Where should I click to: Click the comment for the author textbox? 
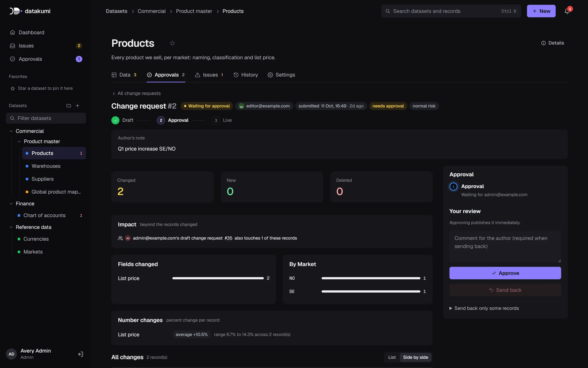pos(505,246)
